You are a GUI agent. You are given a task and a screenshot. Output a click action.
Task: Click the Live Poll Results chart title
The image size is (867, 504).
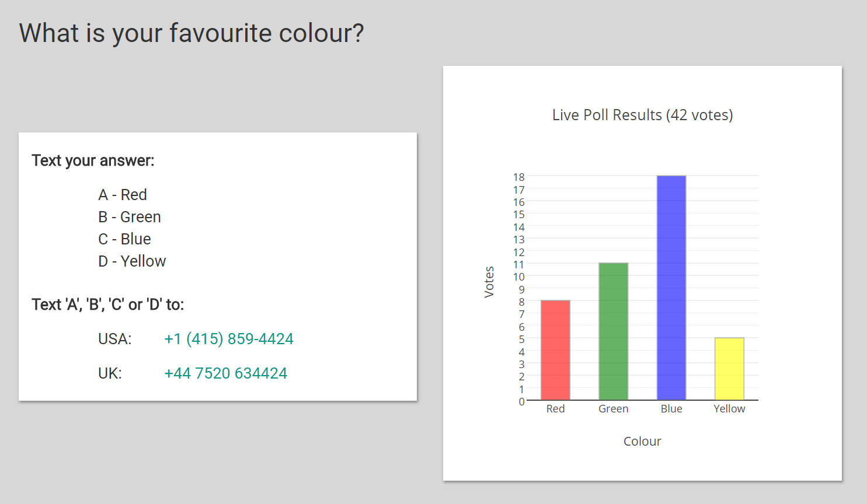[642, 115]
